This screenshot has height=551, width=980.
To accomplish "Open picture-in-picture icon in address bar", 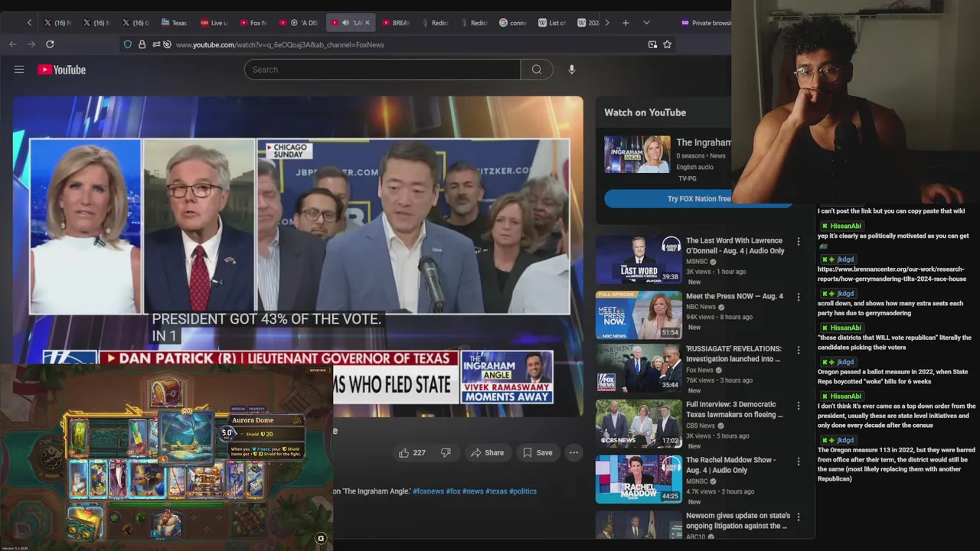I will [652, 44].
